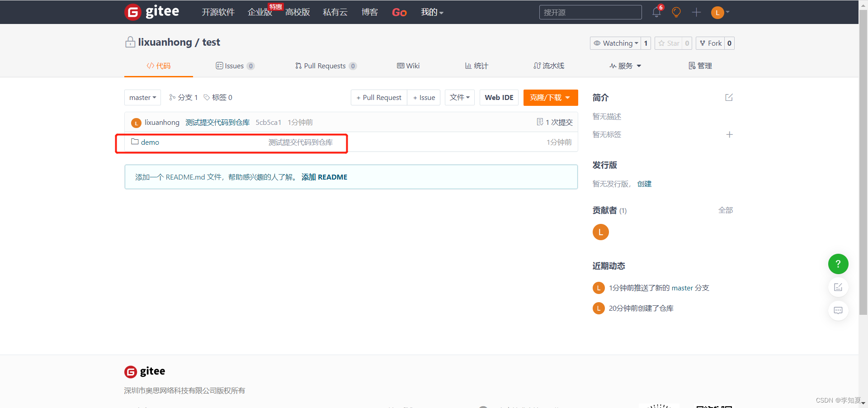Viewport: 868px width, 408px height.
Task: Click the plus icon in the header
Action: coord(696,12)
